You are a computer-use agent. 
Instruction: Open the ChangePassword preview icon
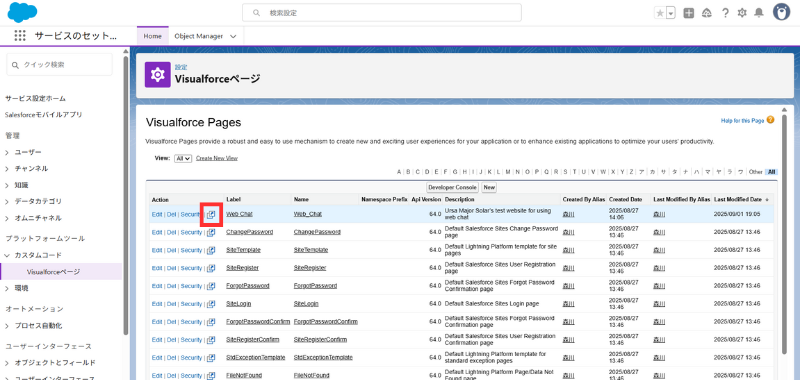point(211,232)
